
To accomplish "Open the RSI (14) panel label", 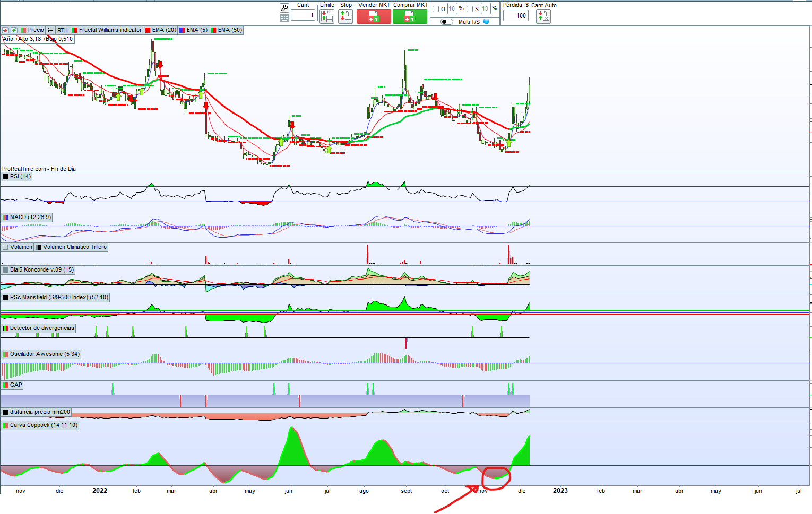I will pyautogui.click(x=20, y=177).
